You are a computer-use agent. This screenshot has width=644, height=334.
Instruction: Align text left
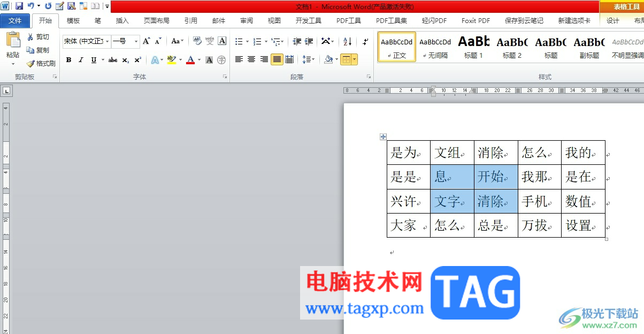point(239,59)
